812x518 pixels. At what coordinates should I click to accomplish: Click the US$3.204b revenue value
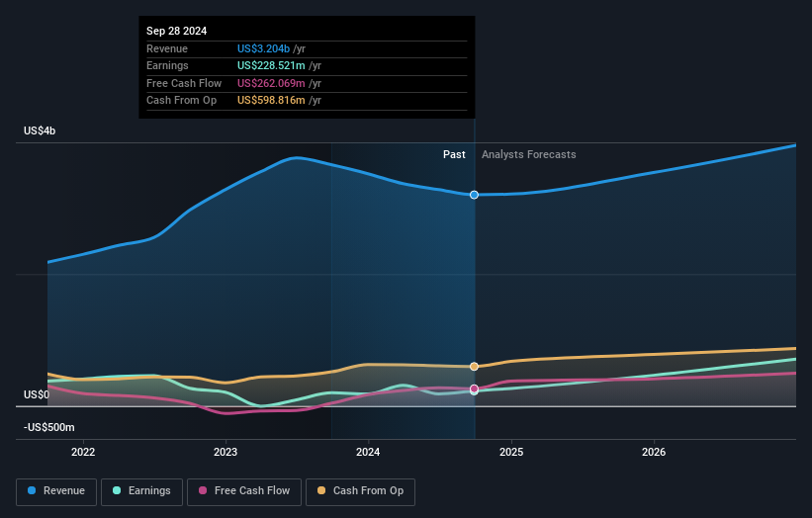[x=263, y=48]
